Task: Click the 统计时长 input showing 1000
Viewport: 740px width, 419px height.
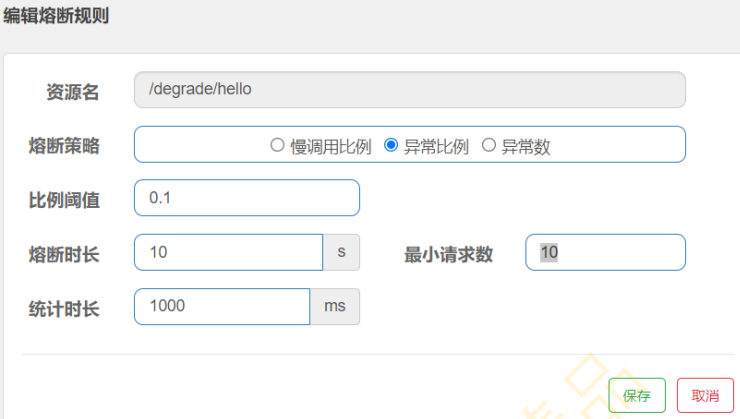Action: pos(222,306)
